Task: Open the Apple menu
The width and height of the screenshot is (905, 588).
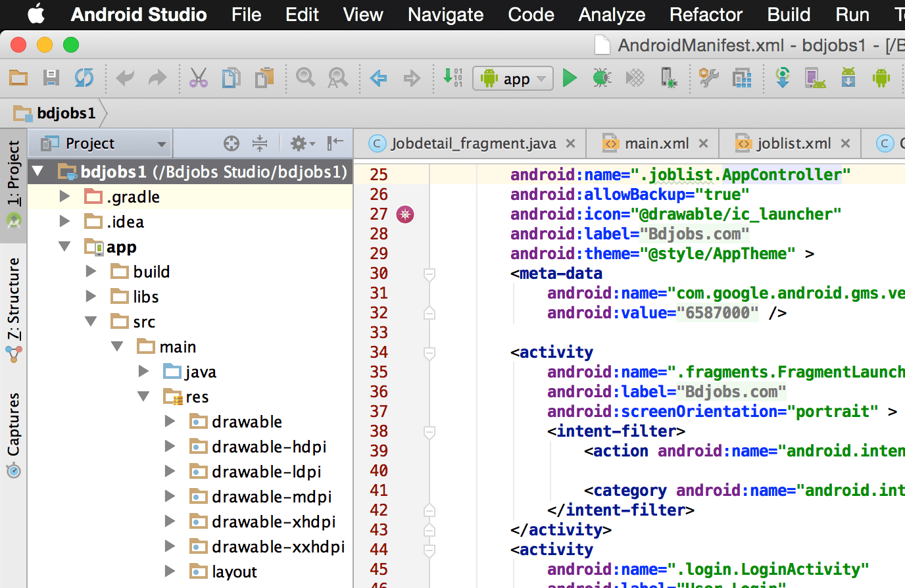Action: click(36, 14)
